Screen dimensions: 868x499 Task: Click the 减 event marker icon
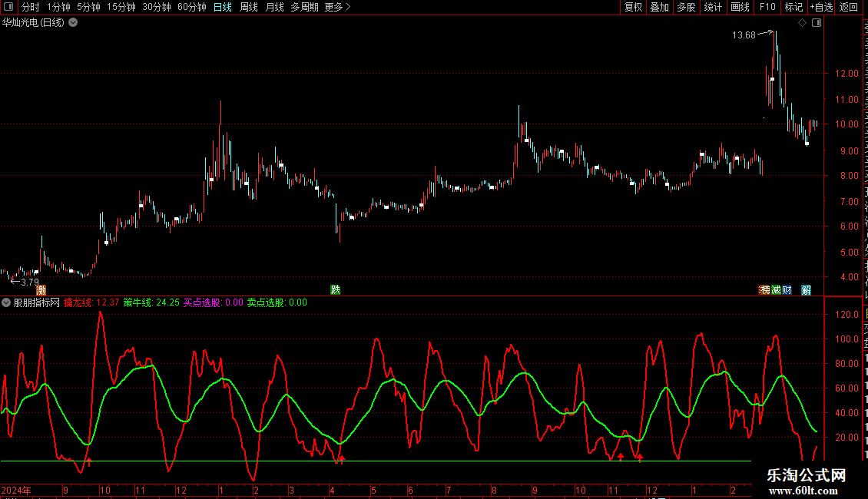[776, 290]
